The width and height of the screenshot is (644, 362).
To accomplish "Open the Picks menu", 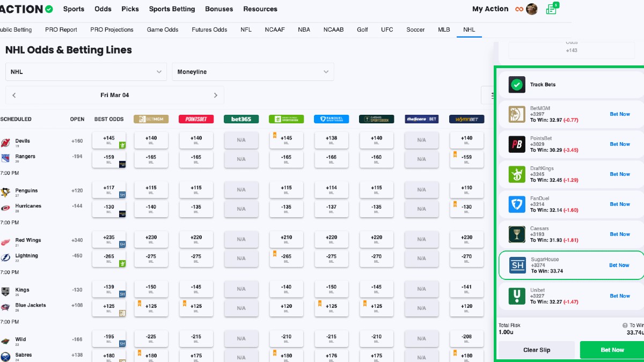I will point(130,9).
